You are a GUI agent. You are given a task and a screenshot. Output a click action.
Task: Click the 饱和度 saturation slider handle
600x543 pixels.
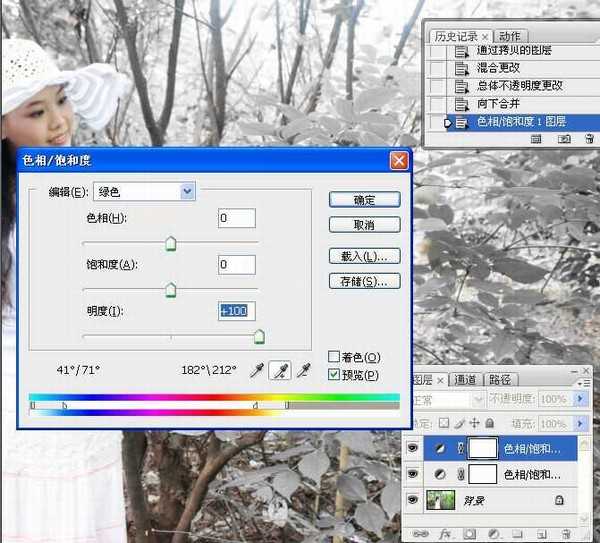tap(170, 291)
